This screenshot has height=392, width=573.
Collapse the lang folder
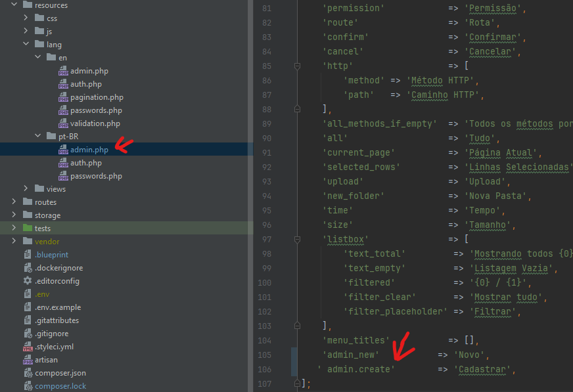click(26, 44)
